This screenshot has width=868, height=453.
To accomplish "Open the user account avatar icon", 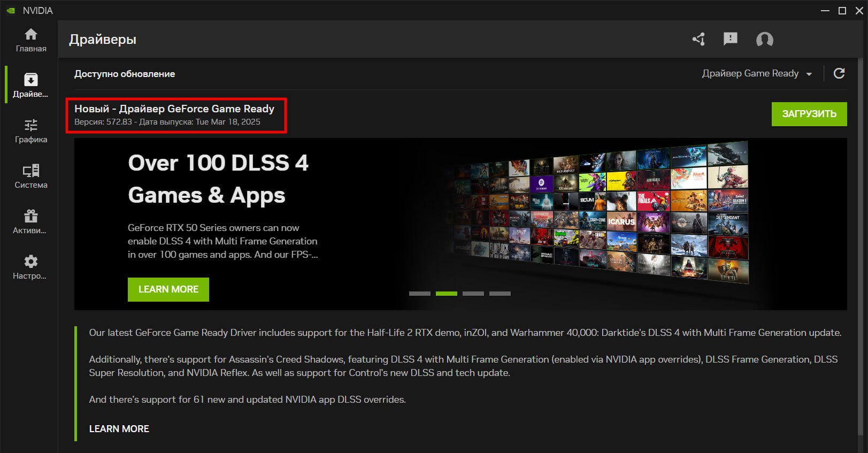I will 764,40.
